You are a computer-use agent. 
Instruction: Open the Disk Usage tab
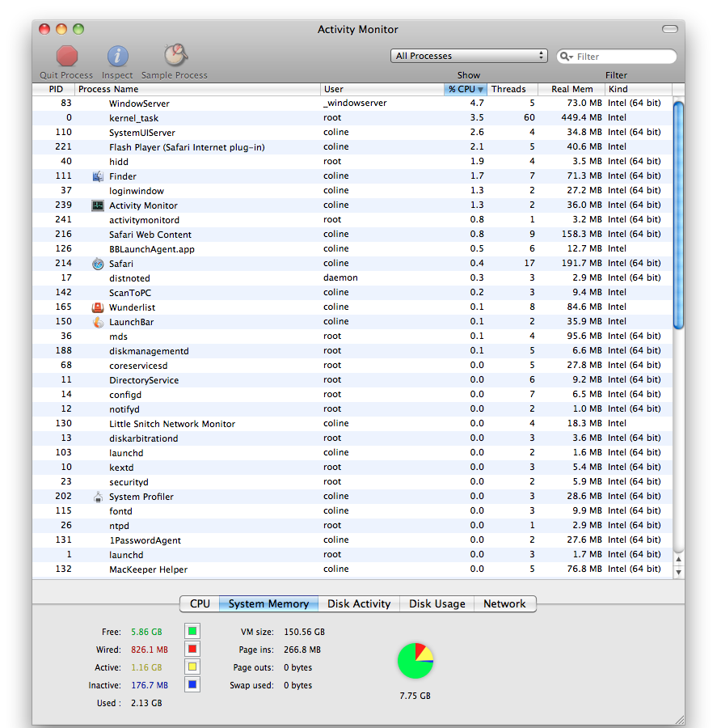(437, 603)
